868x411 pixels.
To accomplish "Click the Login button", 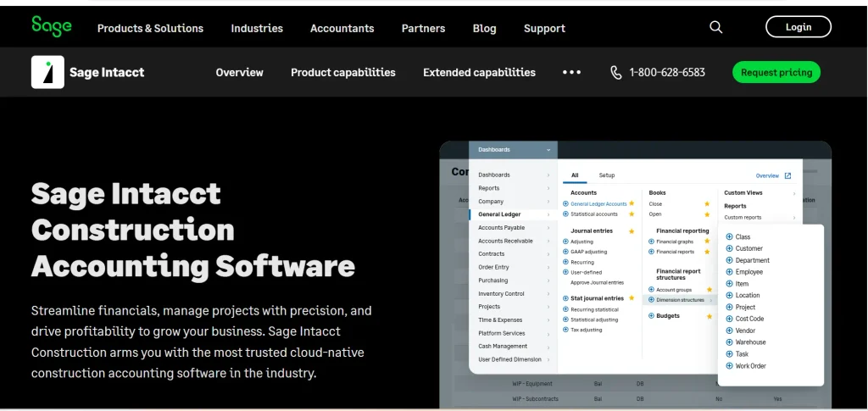I will pos(798,26).
